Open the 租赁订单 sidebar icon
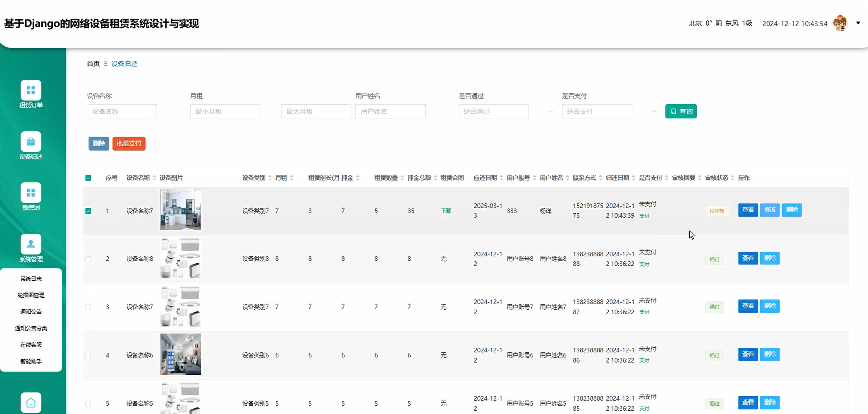 (x=31, y=90)
